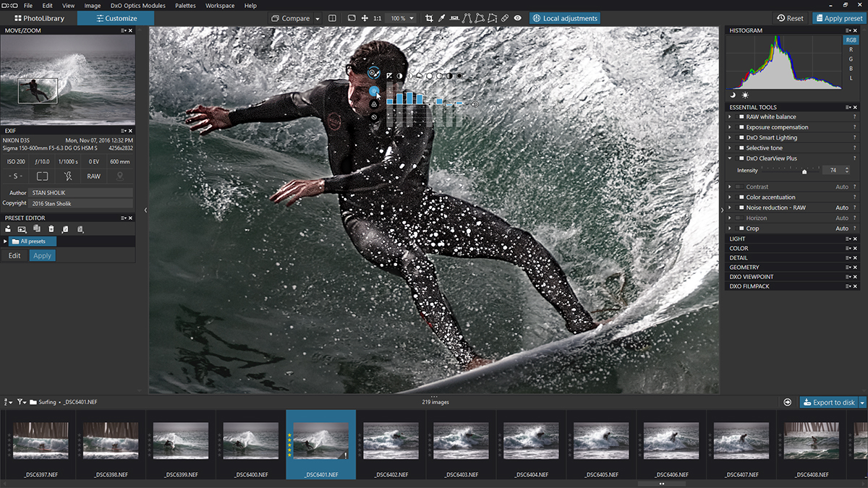The height and width of the screenshot is (488, 868).
Task: Expand the Crop section
Action: tap(731, 228)
